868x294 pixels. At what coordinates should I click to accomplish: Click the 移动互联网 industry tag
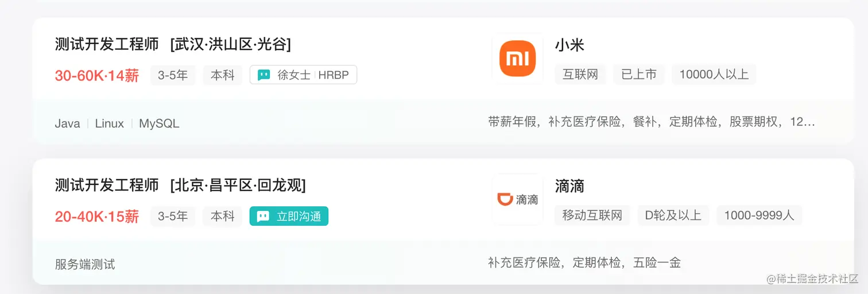tap(592, 215)
